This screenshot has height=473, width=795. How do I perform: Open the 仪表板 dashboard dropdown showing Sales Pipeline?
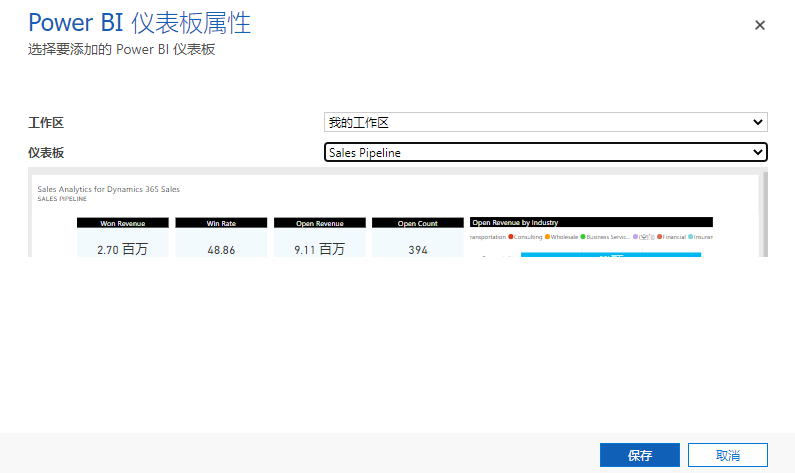(x=546, y=152)
